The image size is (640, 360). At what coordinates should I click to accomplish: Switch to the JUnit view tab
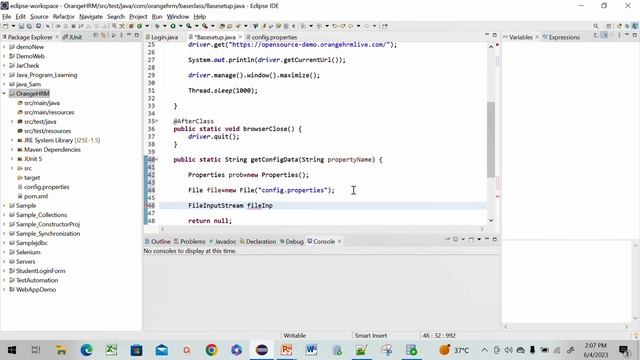coord(72,37)
